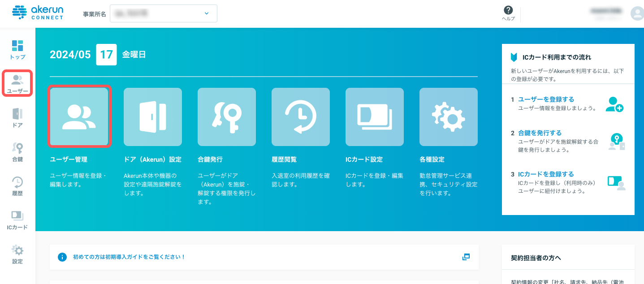Click the date number 17 box
The image size is (644, 284).
107,55
